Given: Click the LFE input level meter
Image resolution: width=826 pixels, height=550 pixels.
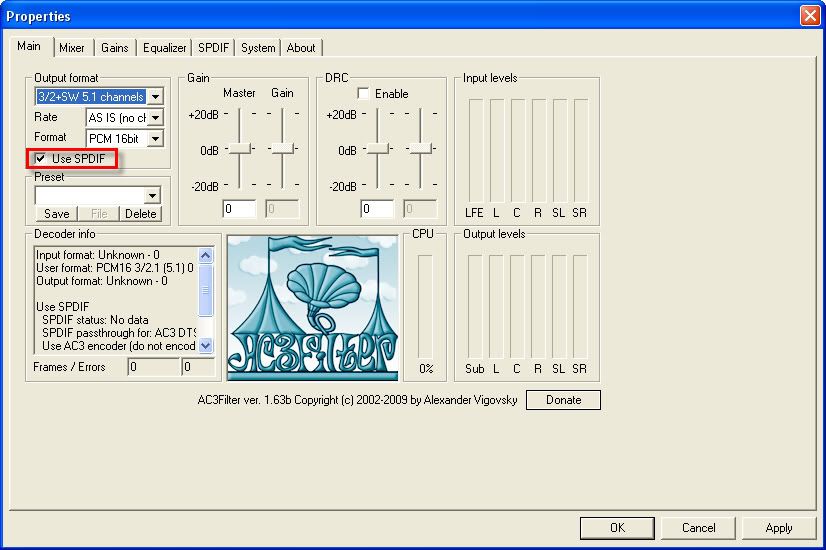Looking at the screenshot, I should 475,150.
